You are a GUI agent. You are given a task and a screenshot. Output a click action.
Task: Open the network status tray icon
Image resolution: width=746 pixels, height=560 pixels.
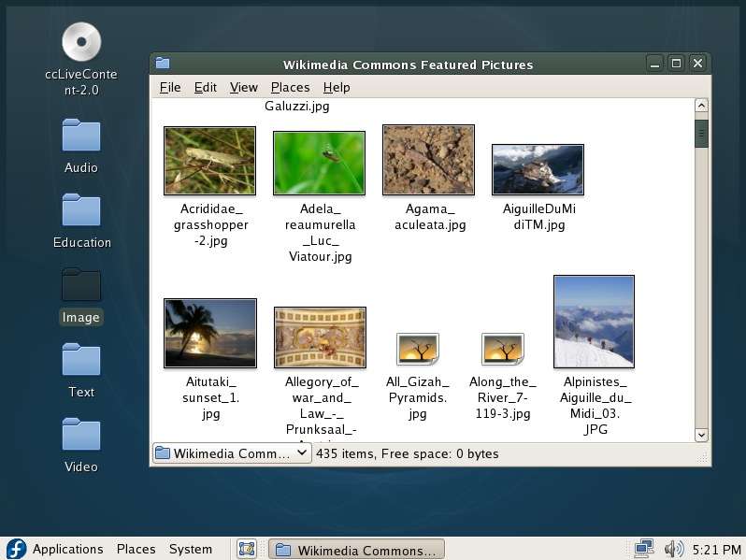644,549
